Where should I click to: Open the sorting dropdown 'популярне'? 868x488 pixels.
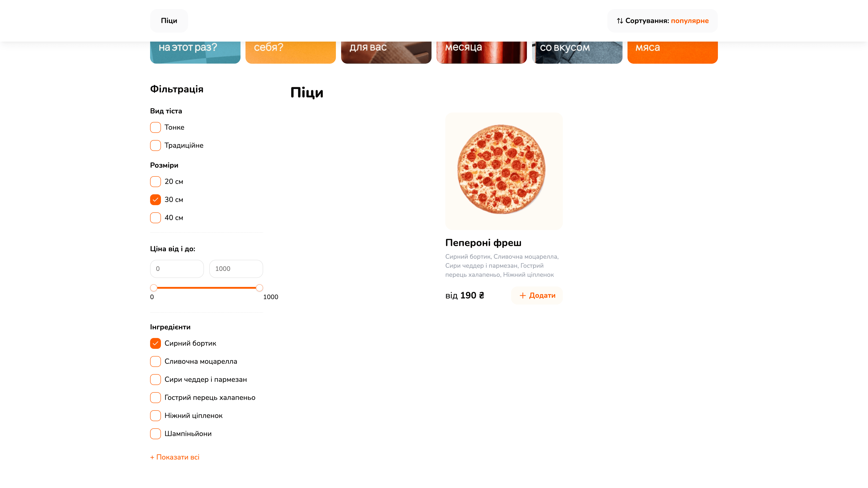pyautogui.click(x=690, y=21)
